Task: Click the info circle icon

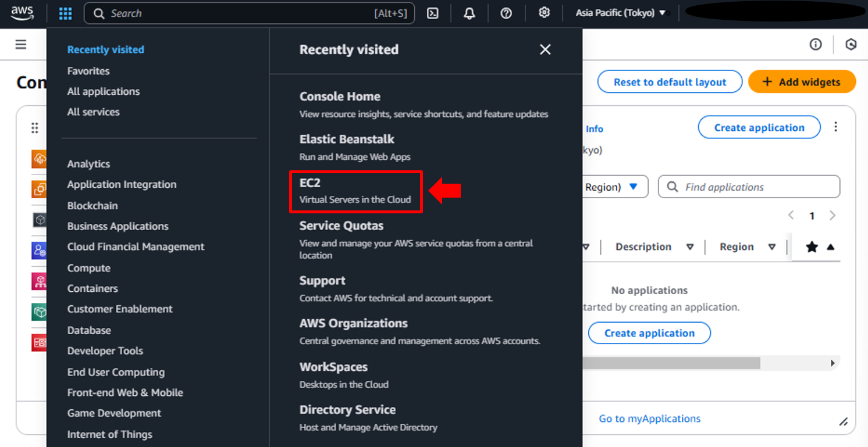Action: click(816, 45)
